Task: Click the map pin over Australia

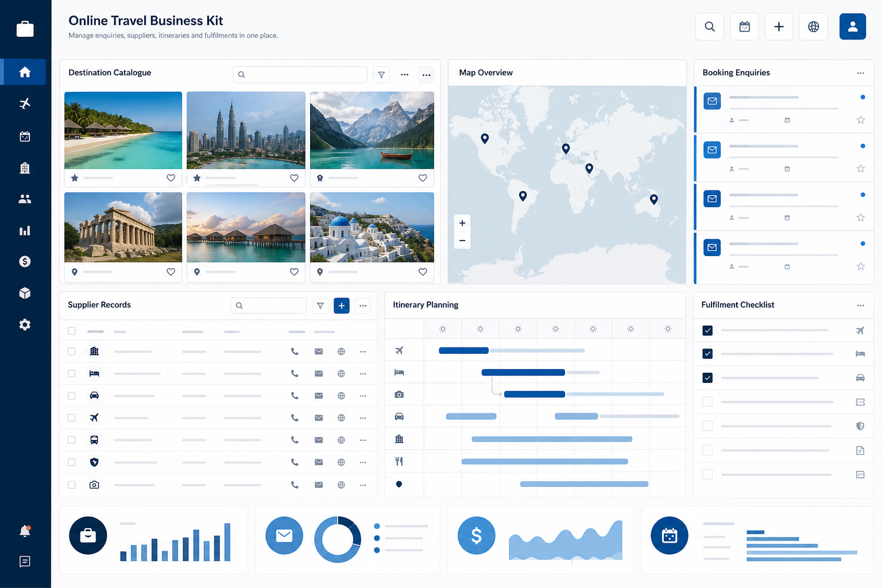Action: (653, 199)
